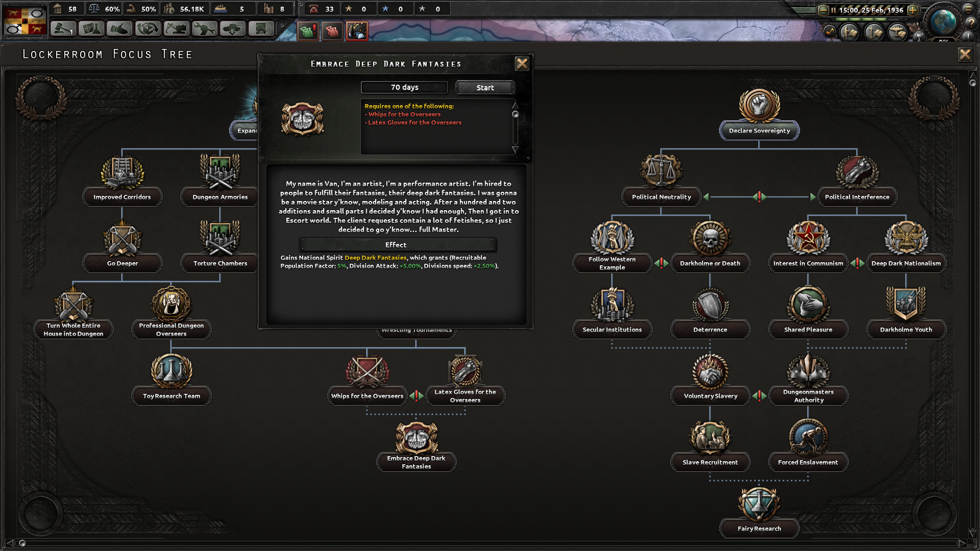Click the Secular Institutions focus label
The width and height of the screenshot is (980, 551).
point(612,330)
